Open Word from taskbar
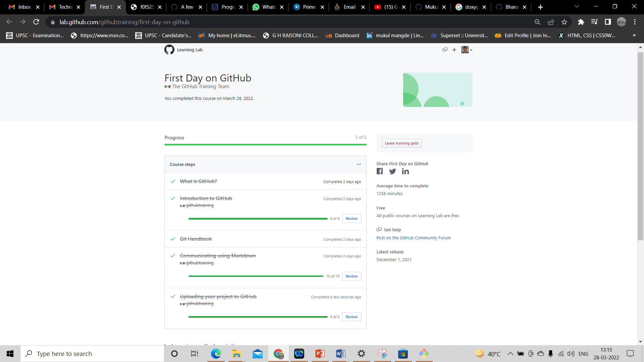Image resolution: width=644 pixels, height=362 pixels. point(340,354)
